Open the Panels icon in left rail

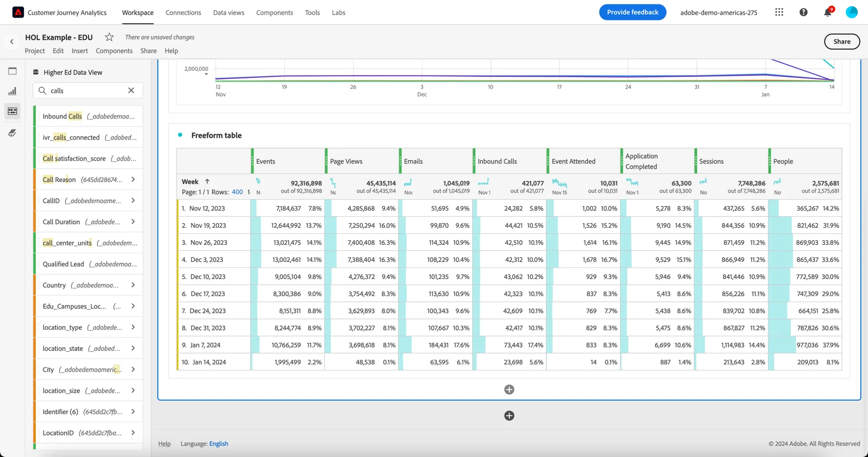click(13, 71)
